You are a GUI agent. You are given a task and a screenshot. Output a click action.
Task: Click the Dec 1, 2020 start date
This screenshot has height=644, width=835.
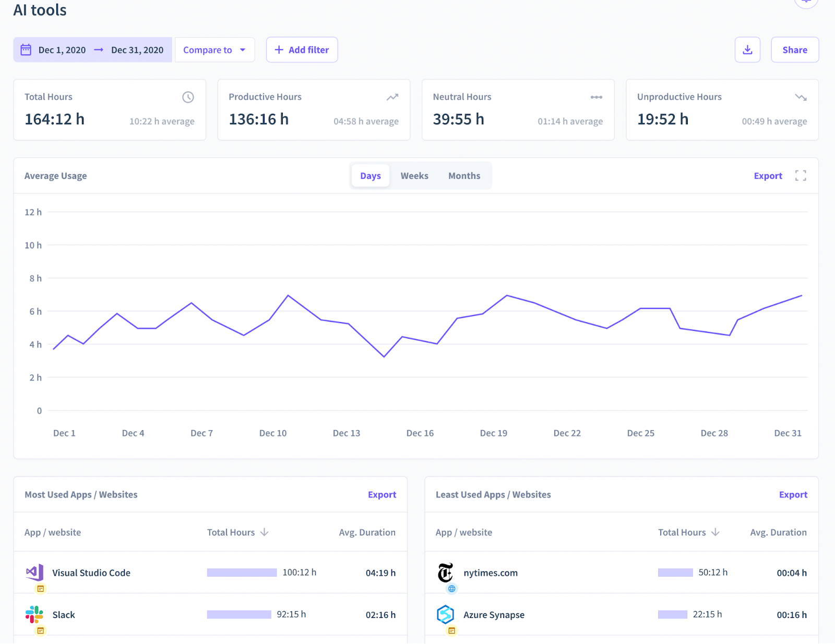[62, 50]
